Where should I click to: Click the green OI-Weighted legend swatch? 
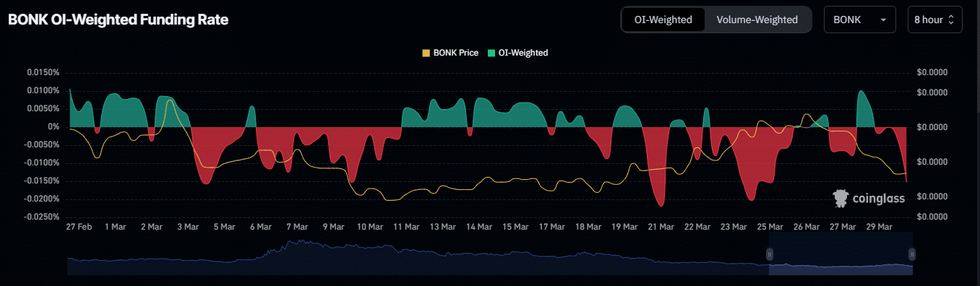coord(491,53)
